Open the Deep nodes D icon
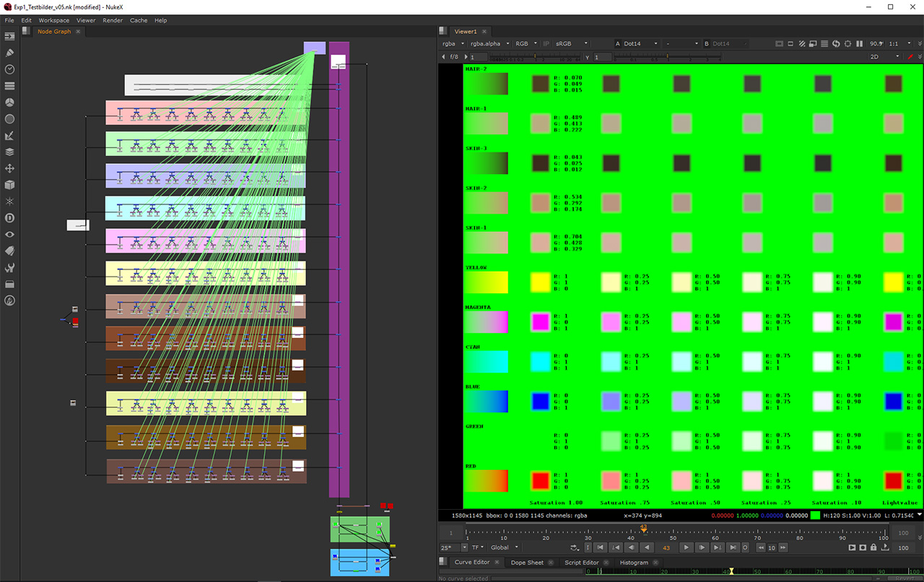Screen dimensions: 924x582 [x=10, y=217]
